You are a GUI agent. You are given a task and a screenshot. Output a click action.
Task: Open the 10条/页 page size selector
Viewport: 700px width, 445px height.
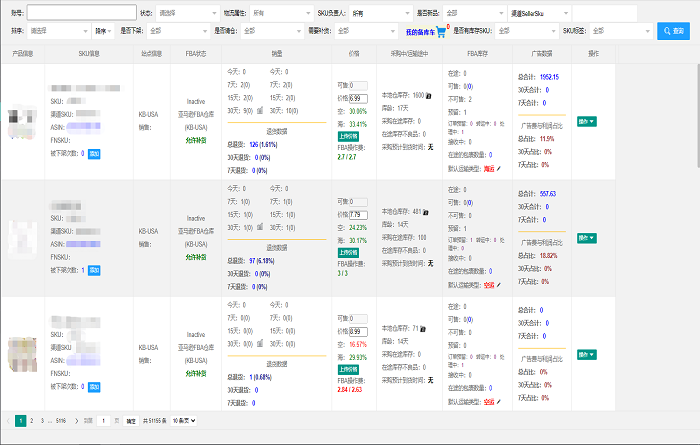pyautogui.click(x=184, y=420)
